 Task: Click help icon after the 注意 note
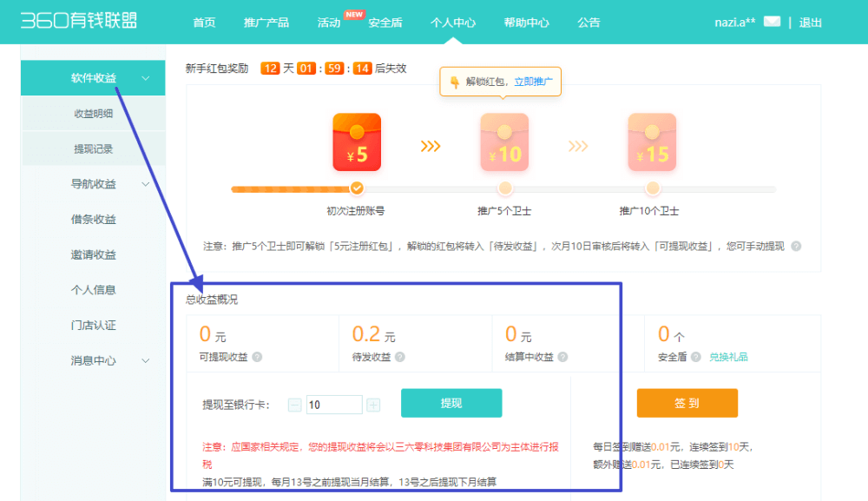(x=796, y=247)
